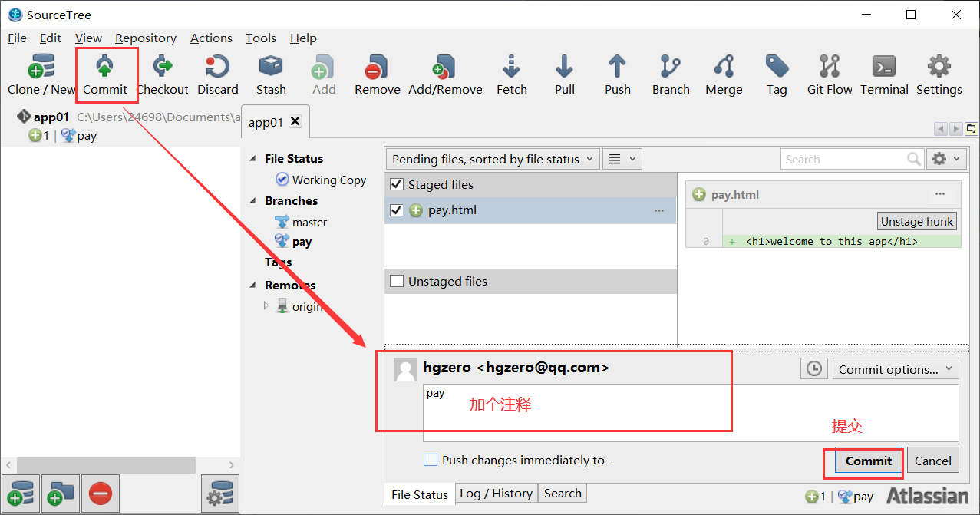Click the Remove toolbar icon
Screen dimensions: 980x515
tap(377, 74)
